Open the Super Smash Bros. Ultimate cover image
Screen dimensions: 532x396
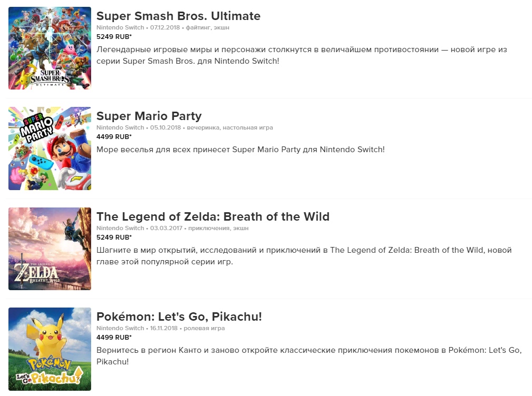50,48
